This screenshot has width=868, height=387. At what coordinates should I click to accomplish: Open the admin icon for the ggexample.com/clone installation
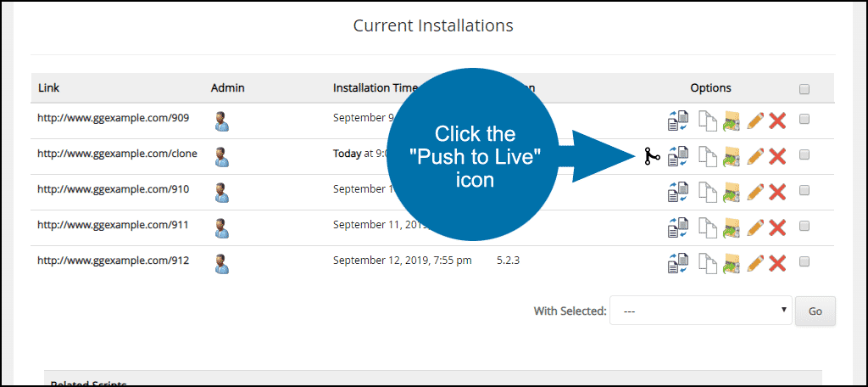pos(222,157)
